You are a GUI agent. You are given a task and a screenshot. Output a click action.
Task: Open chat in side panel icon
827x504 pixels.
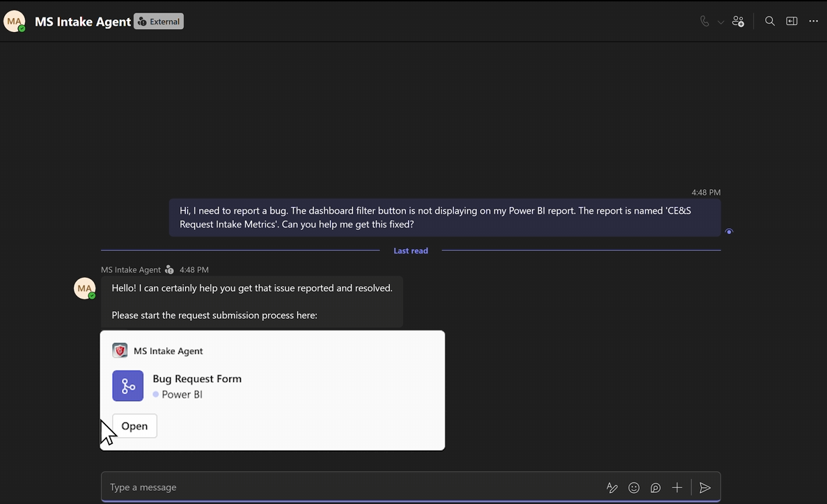pyautogui.click(x=791, y=21)
